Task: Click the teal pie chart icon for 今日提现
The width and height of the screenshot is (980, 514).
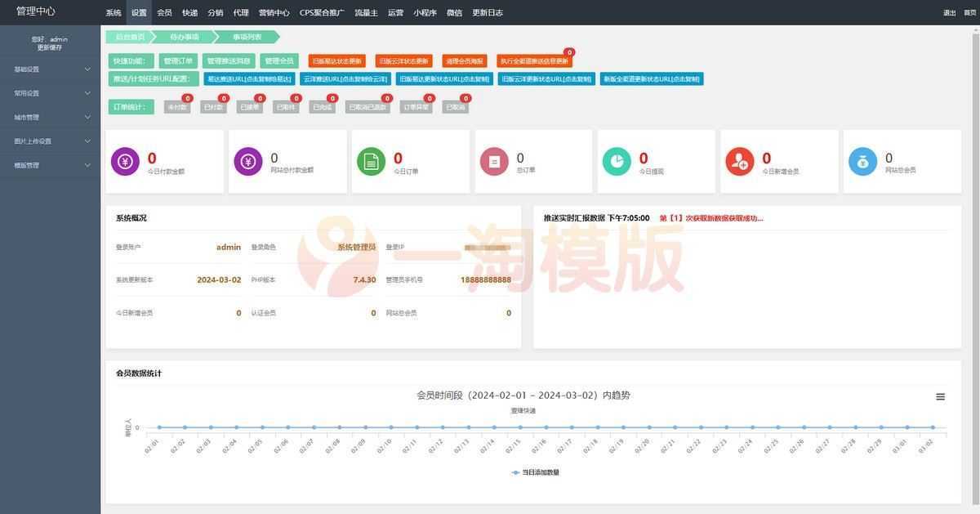Action: (x=617, y=161)
